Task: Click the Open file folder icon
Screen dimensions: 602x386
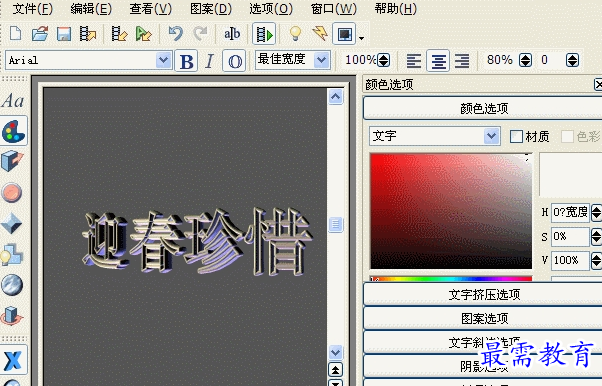Action: click(x=40, y=33)
